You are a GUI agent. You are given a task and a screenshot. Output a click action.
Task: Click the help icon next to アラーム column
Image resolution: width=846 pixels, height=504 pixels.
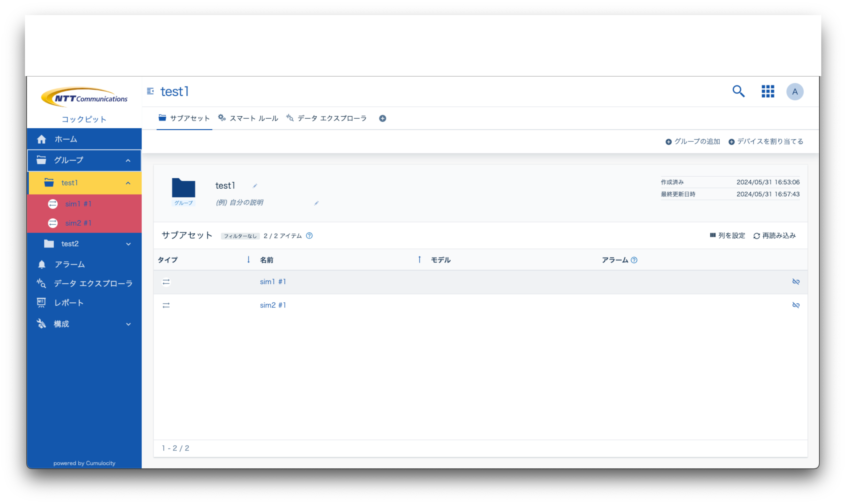634,260
